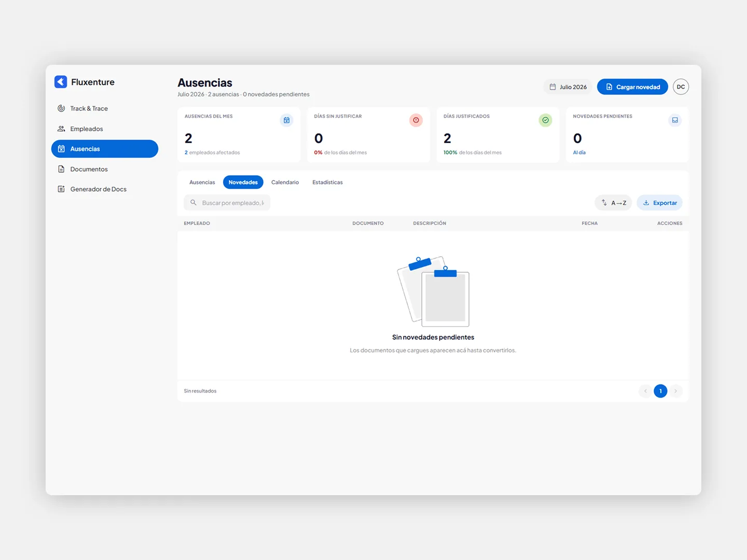Click the 'Sin novedades pendientes' heading
This screenshot has width=747, height=560.
click(x=433, y=337)
